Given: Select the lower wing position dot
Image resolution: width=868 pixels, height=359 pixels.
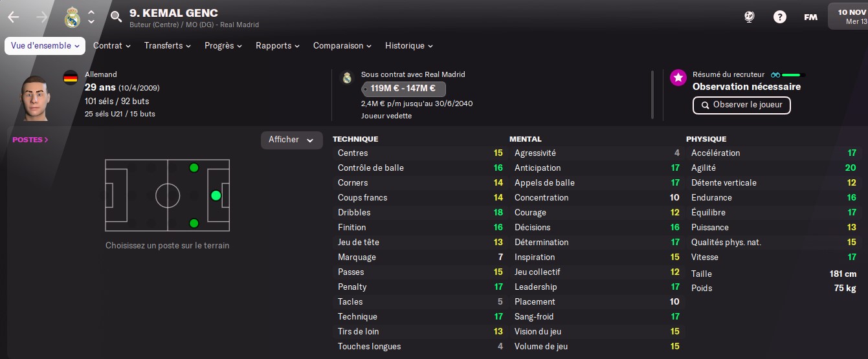Looking at the screenshot, I should click(194, 224).
